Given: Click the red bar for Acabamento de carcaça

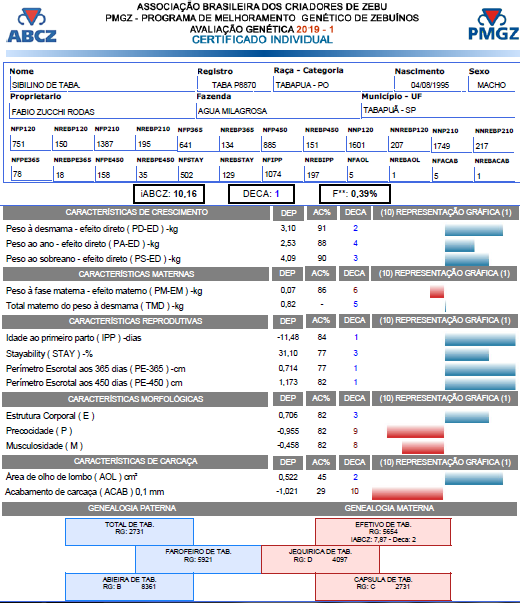Looking at the screenshot, I should (407, 494).
